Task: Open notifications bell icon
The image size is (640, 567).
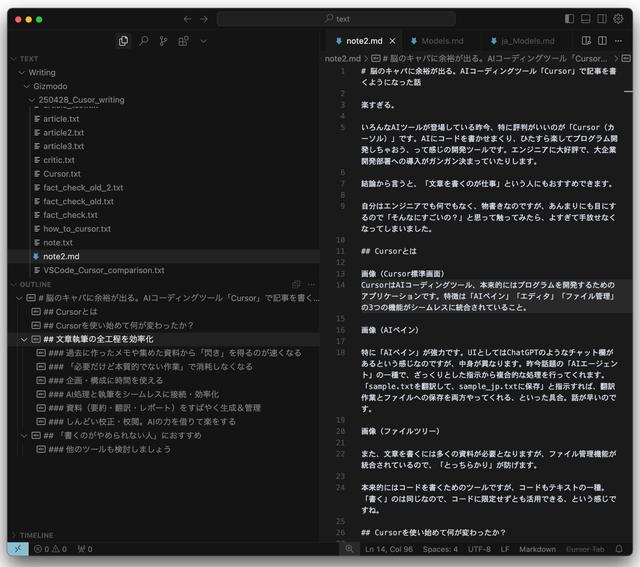Action: (619, 549)
